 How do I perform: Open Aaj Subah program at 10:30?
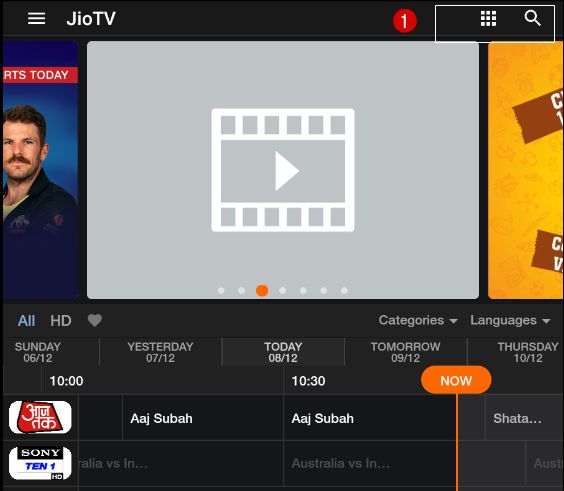370,418
